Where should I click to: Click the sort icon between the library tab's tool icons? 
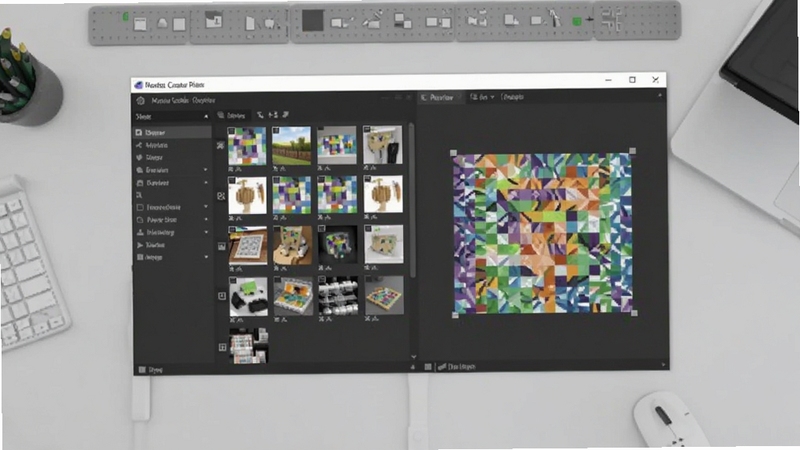[x=273, y=115]
